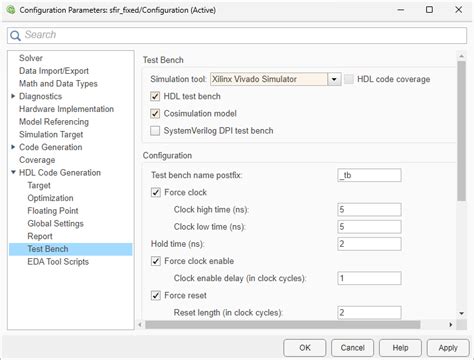The width and height of the screenshot is (474, 360).
Task: Click the Simulation tool dropdown arrow
Action: 334,79
